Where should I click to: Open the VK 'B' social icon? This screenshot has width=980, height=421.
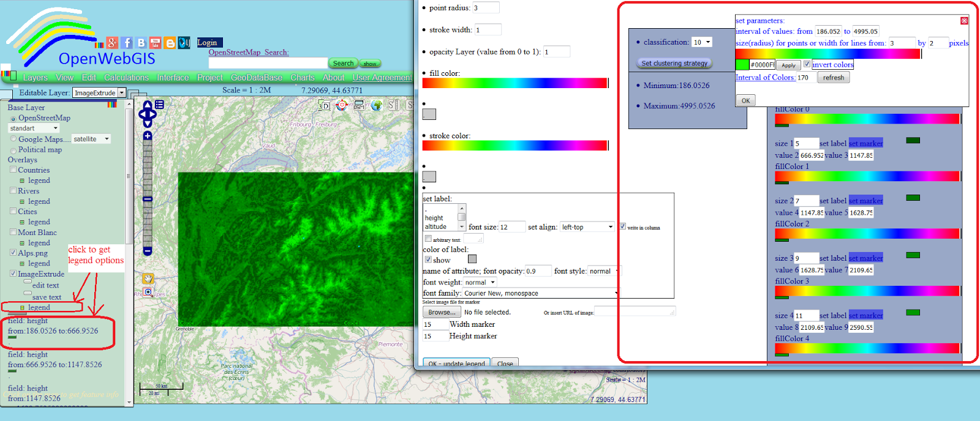141,43
